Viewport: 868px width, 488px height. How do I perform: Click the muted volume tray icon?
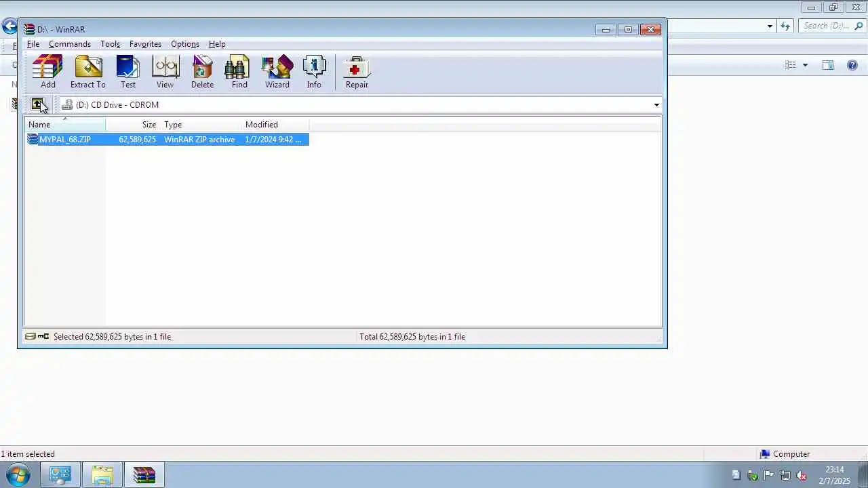point(801,475)
